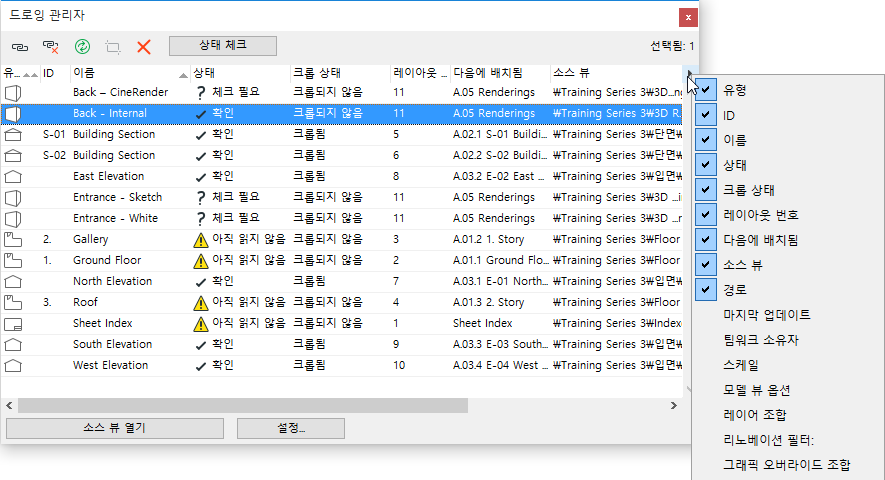Select the North Elevation name cell
Viewport: 885px width, 480px height.
[x=112, y=281]
